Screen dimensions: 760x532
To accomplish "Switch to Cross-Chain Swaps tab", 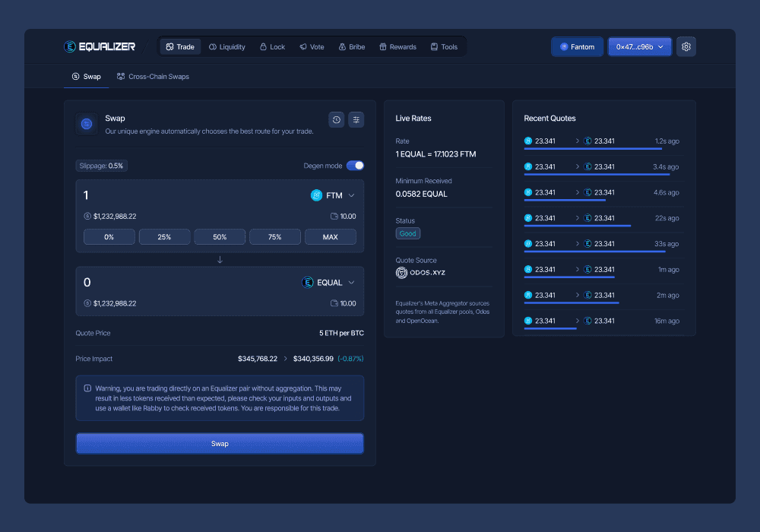I will point(153,77).
